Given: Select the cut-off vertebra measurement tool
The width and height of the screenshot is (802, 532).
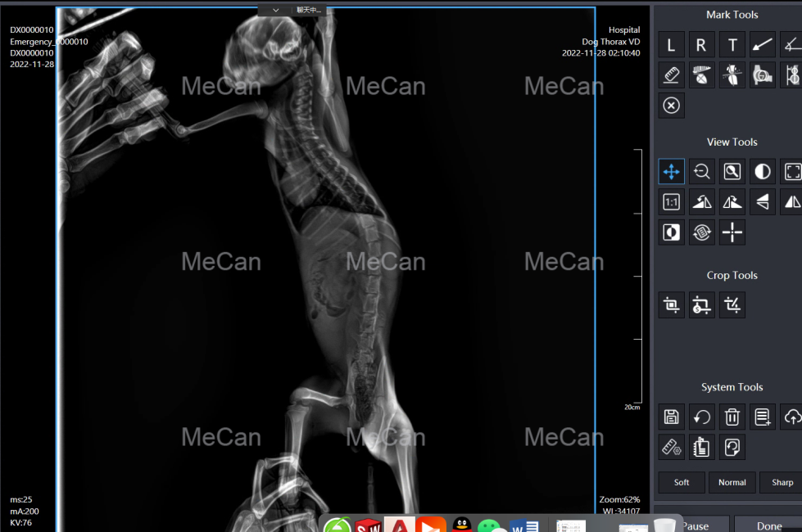Looking at the screenshot, I should [792, 75].
